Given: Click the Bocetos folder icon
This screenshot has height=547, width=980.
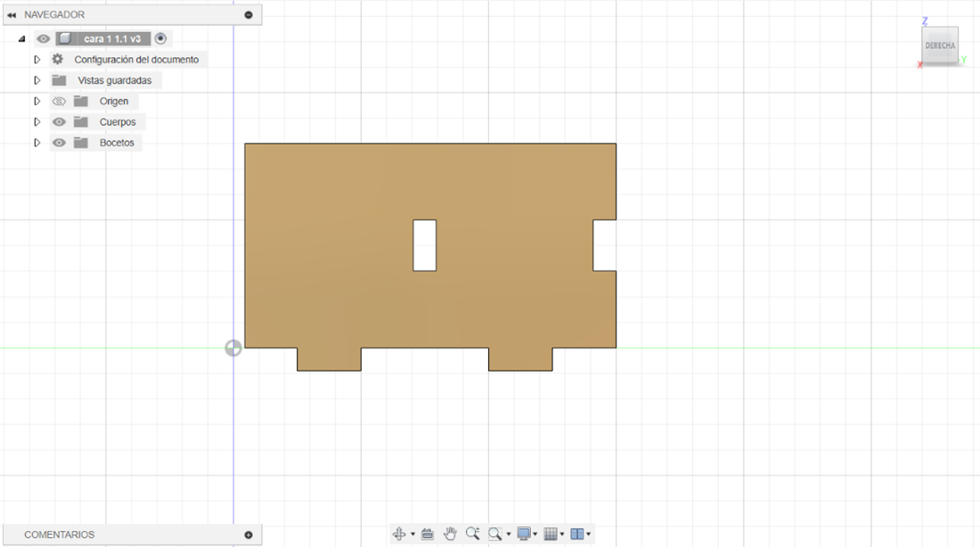Looking at the screenshot, I should coord(80,143).
